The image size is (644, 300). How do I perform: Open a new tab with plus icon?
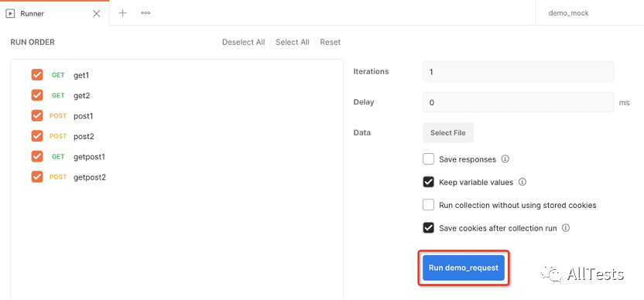pyautogui.click(x=122, y=13)
